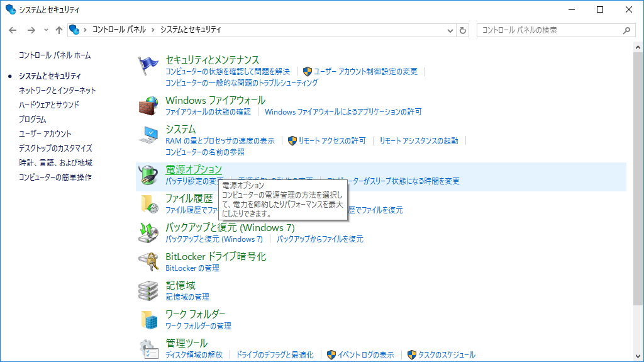The height and width of the screenshot is (362, 644).
Task: Open コントロール パネル ホーム
Action: 55,55
